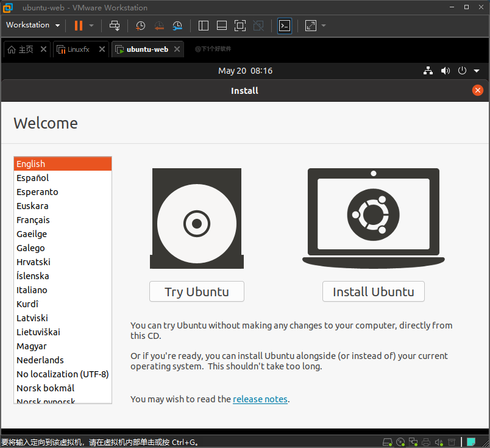This screenshot has height=448, width=490.
Task: Revert the VM to previous snapshot
Action: click(x=159, y=26)
